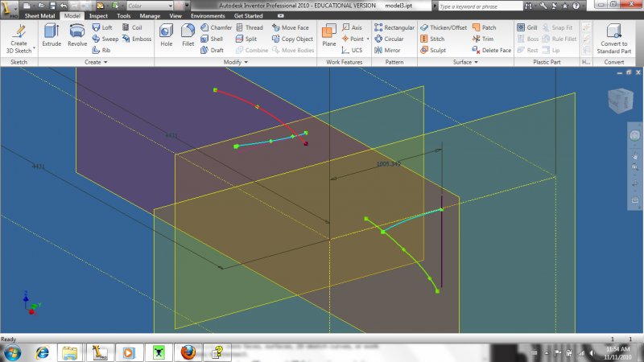Select the Revolve tool
644x362 pixels.
point(77,35)
